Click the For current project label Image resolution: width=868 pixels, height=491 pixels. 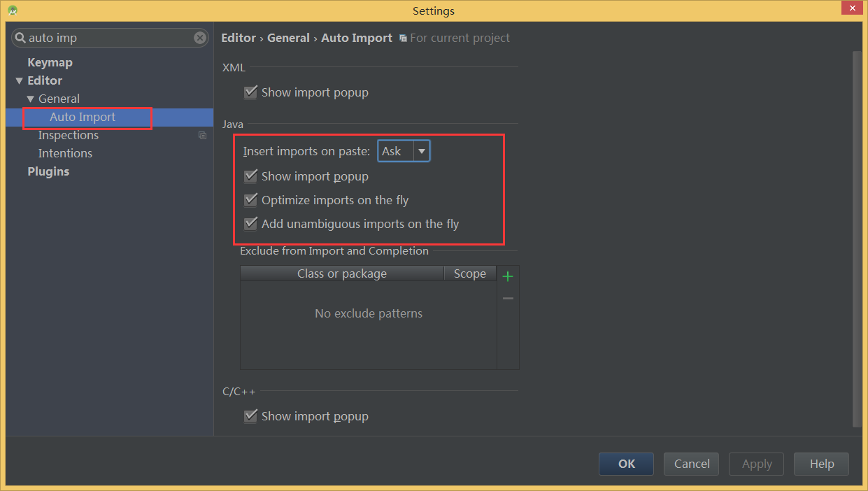(460, 38)
